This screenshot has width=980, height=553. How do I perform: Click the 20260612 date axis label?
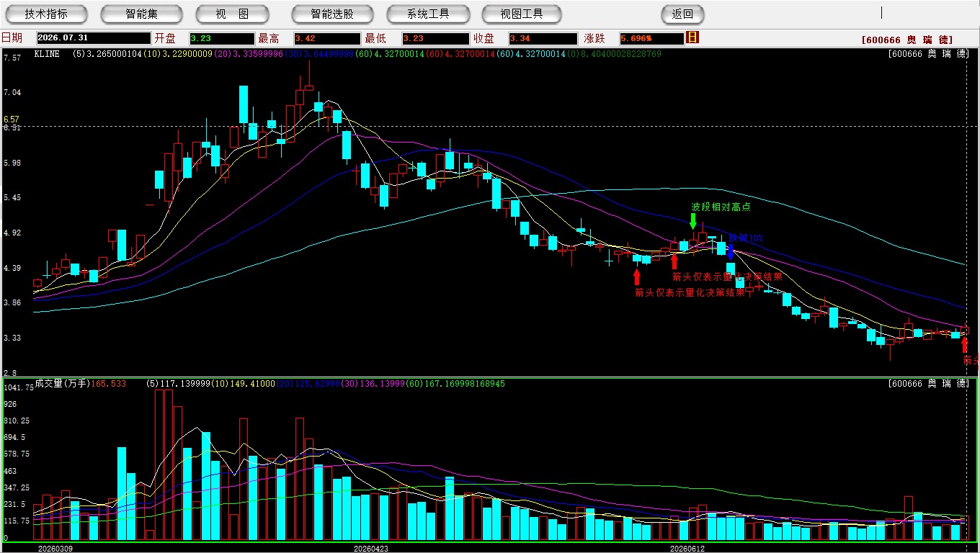coord(687,548)
